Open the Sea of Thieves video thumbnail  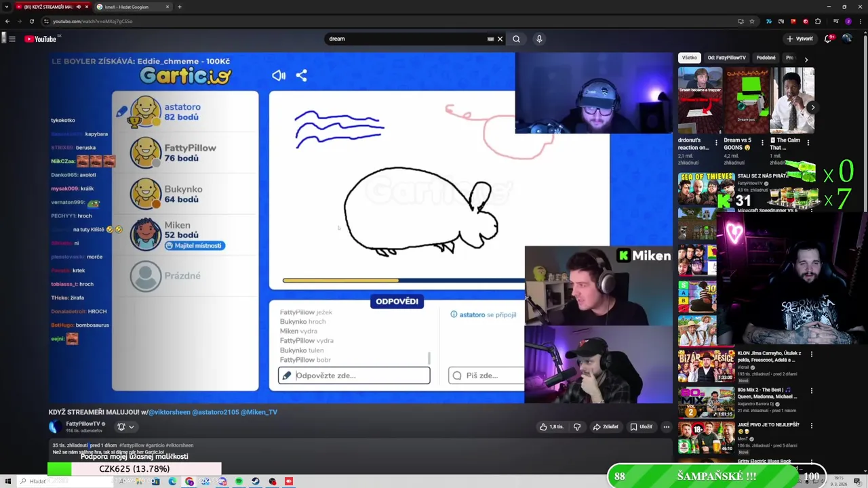[x=706, y=190]
